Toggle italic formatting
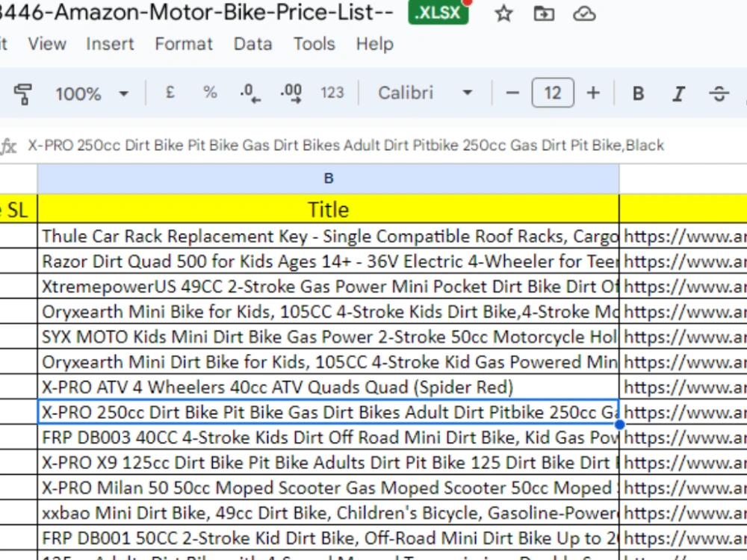The image size is (747, 560). click(x=678, y=93)
